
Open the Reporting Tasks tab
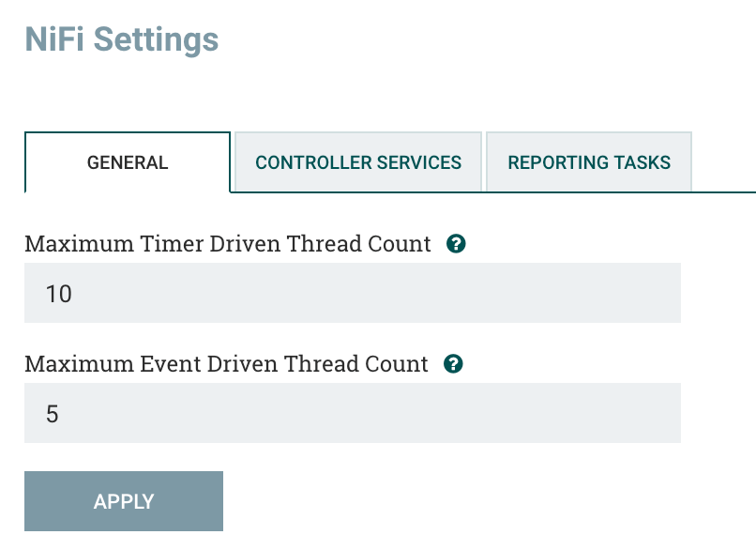589,162
